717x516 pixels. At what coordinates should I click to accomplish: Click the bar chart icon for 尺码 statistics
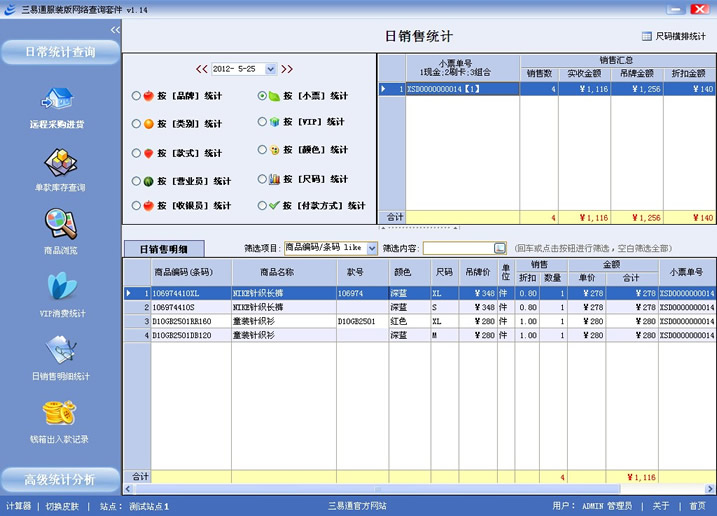click(x=274, y=179)
